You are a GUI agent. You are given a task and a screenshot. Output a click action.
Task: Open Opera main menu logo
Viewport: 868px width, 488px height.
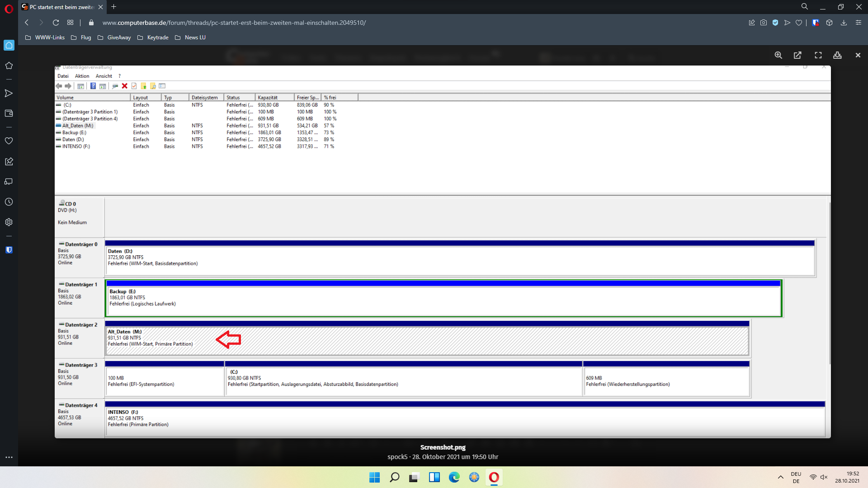9,8
